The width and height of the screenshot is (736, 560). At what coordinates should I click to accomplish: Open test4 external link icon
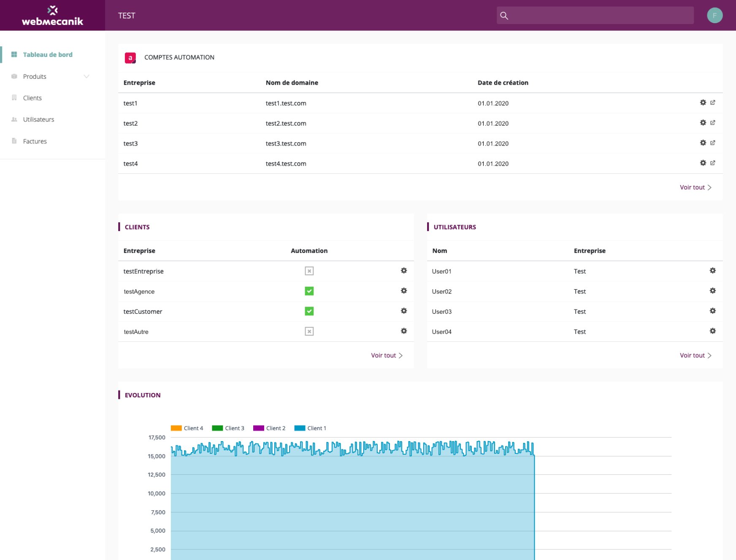[713, 163]
